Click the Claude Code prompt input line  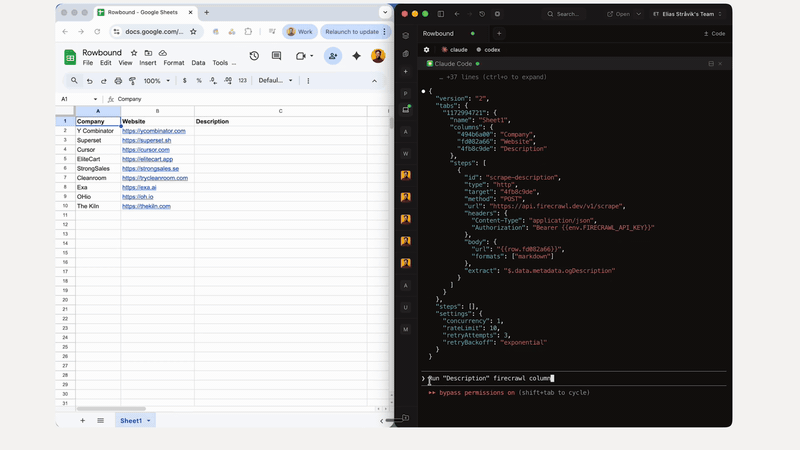click(574, 378)
